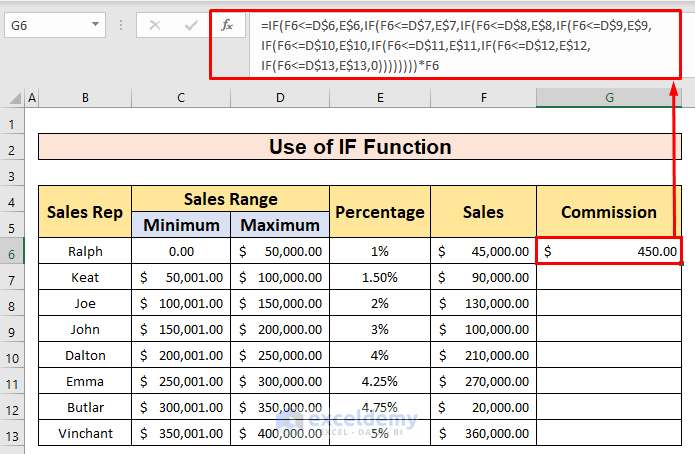
Task: Click Emma's percentage cell 4.25%
Action: pyautogui.click(x=380, y=382)
